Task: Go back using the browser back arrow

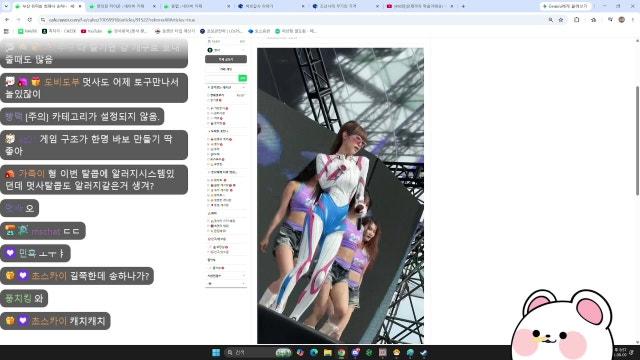Action: tap(7, 20)
